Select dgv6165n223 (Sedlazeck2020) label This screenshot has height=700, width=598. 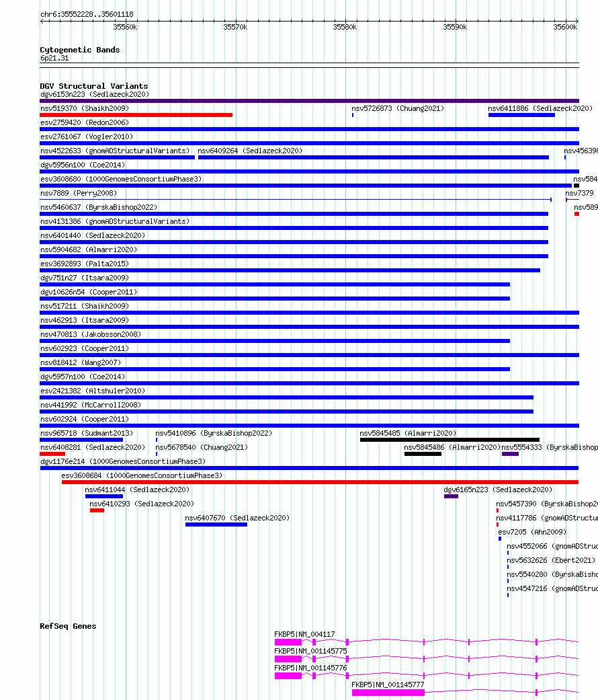(498, 490)
